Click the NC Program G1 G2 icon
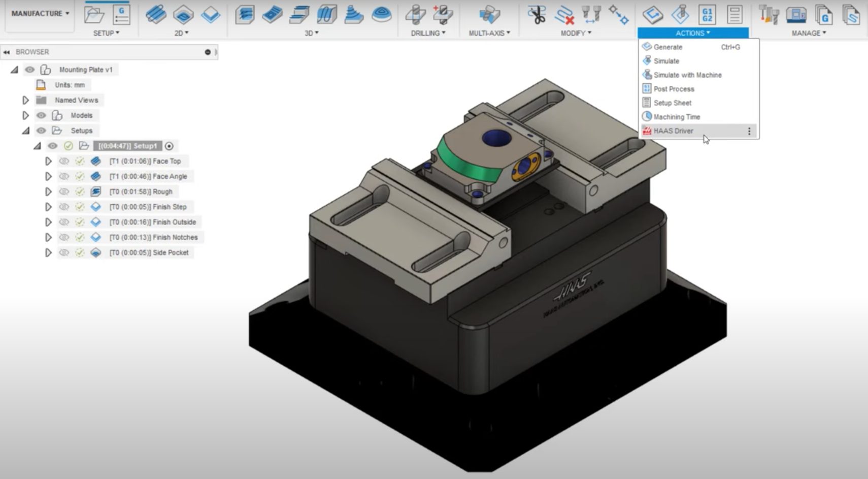Viewport: 868px width, 479px height. (707, 15)
